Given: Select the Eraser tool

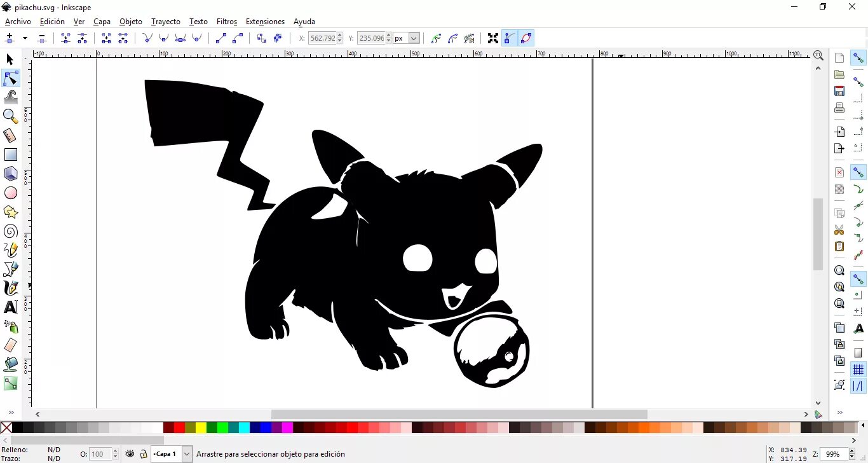Looking at the screenshot, I should pos(10,345).
